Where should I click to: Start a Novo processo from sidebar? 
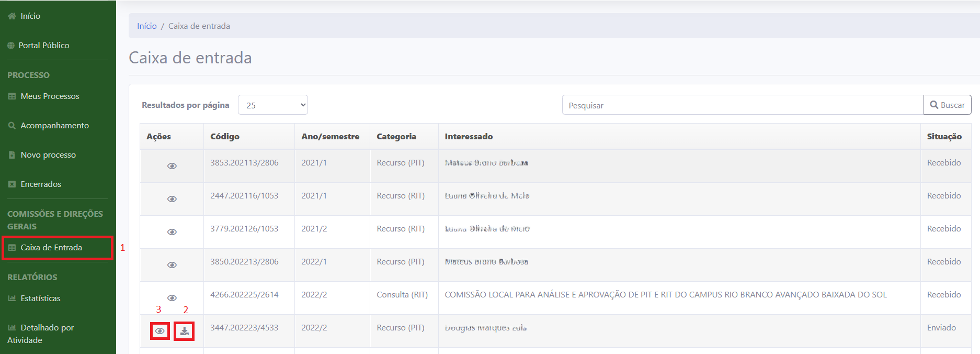tap(48, 155)
